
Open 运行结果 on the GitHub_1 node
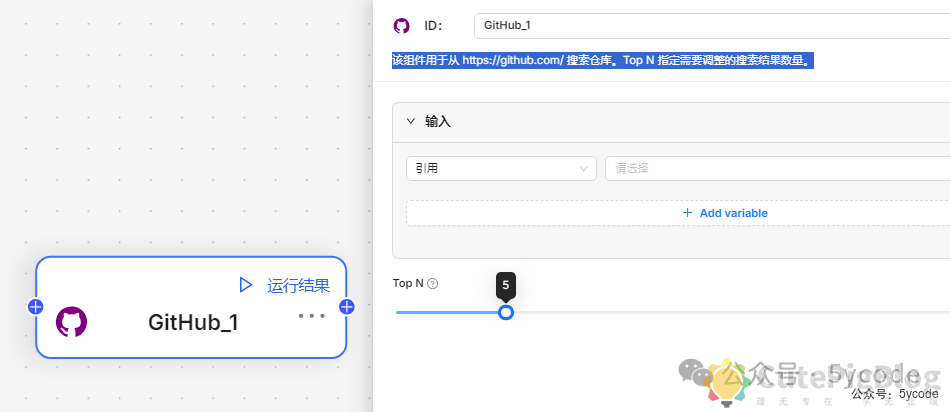298,285
